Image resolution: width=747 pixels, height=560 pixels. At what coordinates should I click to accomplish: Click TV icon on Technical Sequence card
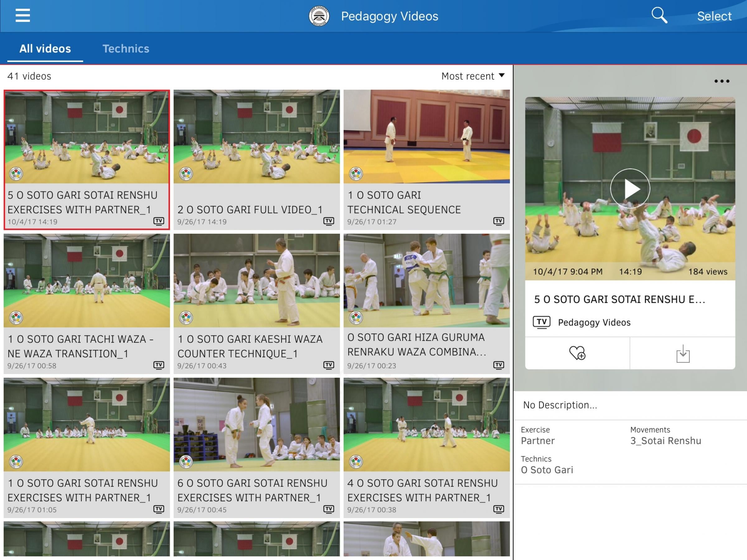click(x=498, y=221)
